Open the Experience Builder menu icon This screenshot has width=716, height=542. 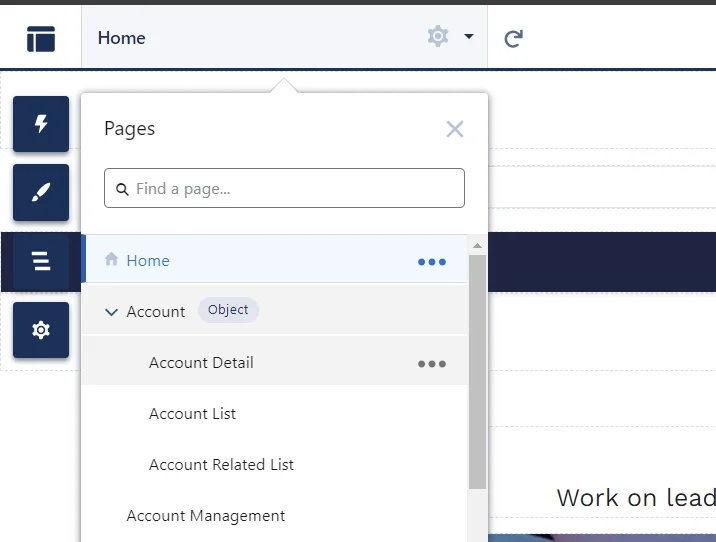click(41, 38)
